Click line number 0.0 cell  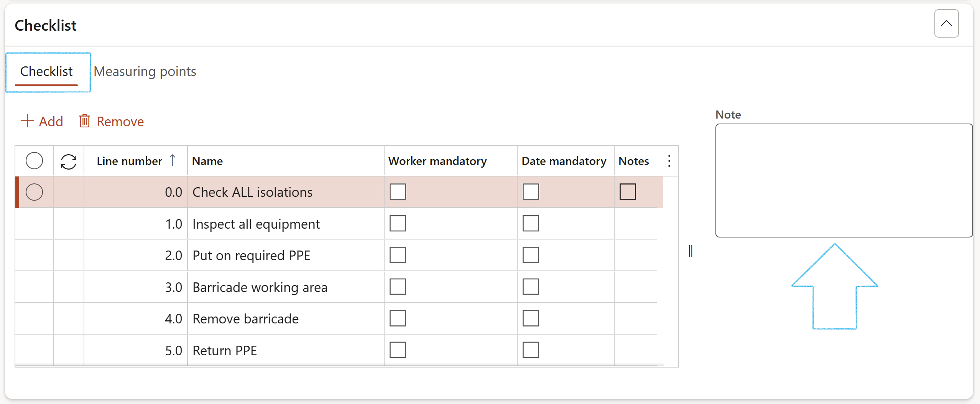coord(136,192)
